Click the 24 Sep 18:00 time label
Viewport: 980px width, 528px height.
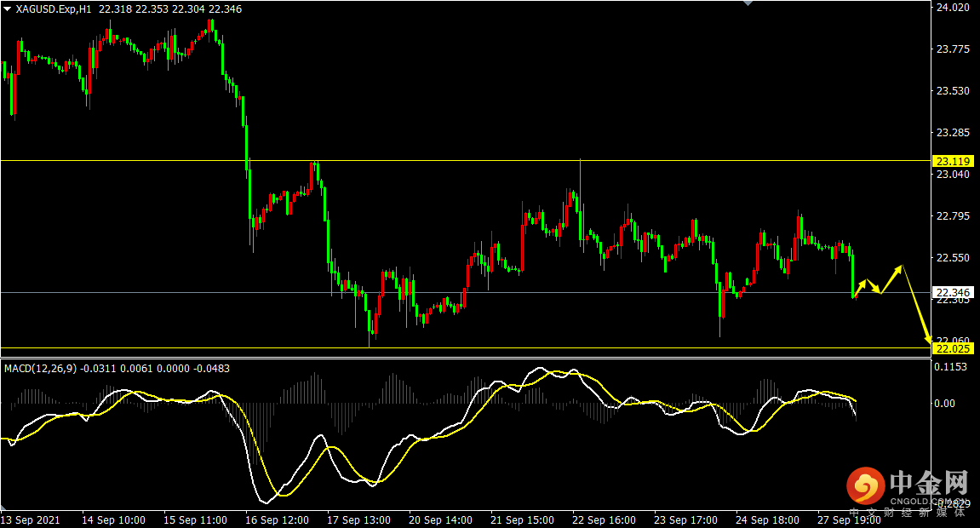[x=767, y=519]
